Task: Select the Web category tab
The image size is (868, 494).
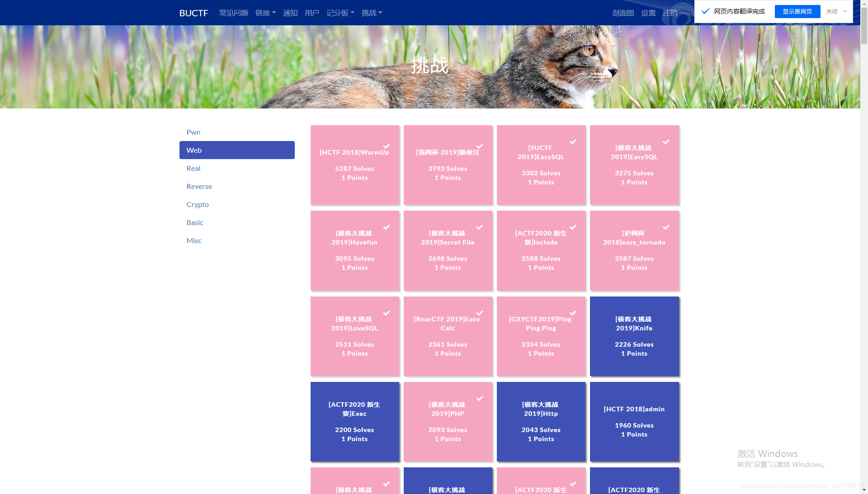Action: [x=237, y=150]
